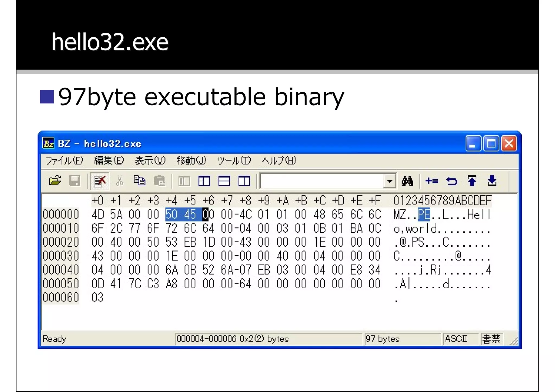Click the Save floppy disk icon
The width and height of the screenshot is (555, 392).
click(75, 181)
